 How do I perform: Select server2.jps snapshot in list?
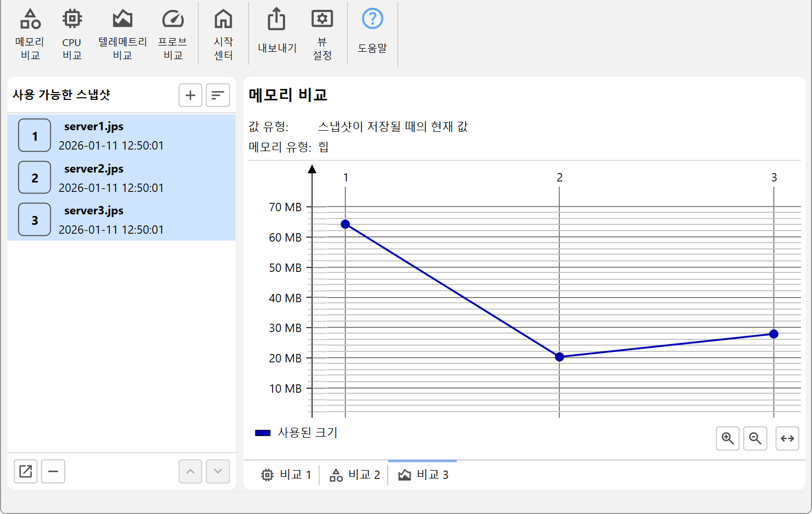(x=121, y=178)
